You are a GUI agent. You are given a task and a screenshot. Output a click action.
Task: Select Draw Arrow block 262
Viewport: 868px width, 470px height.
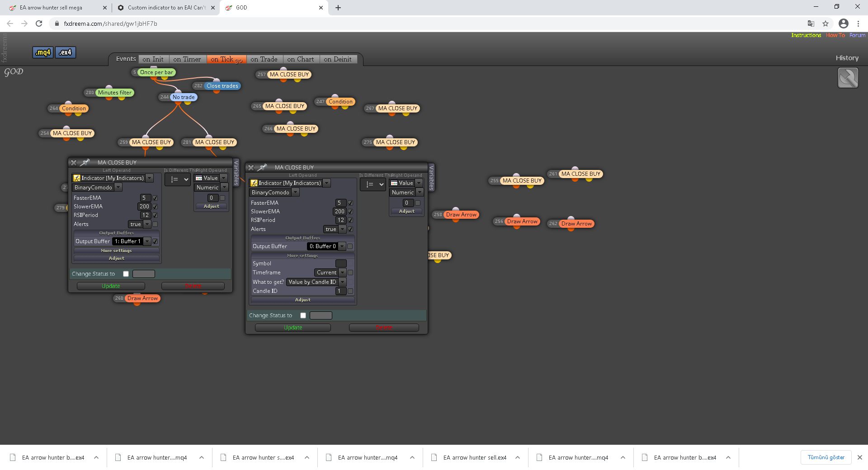click(576, 224)
